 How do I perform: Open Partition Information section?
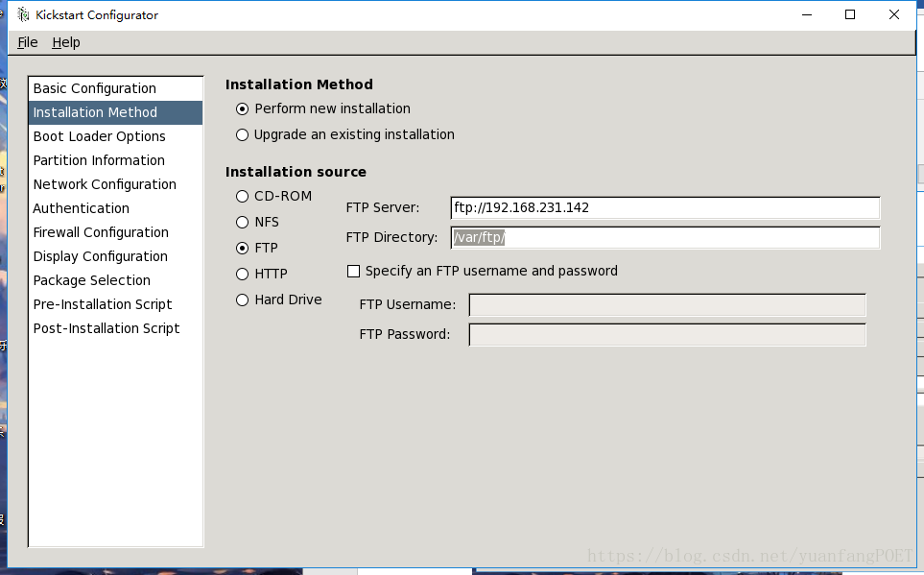[115, 160]
